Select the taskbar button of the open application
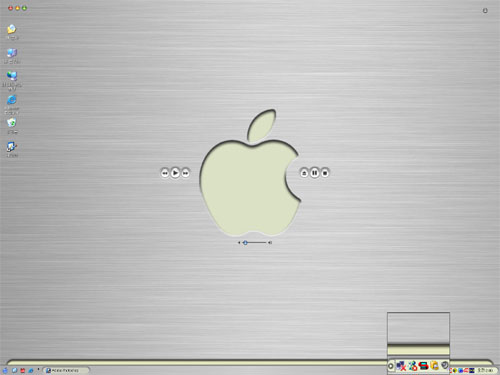Screen dimensions: 500x375 coord(67,370)
